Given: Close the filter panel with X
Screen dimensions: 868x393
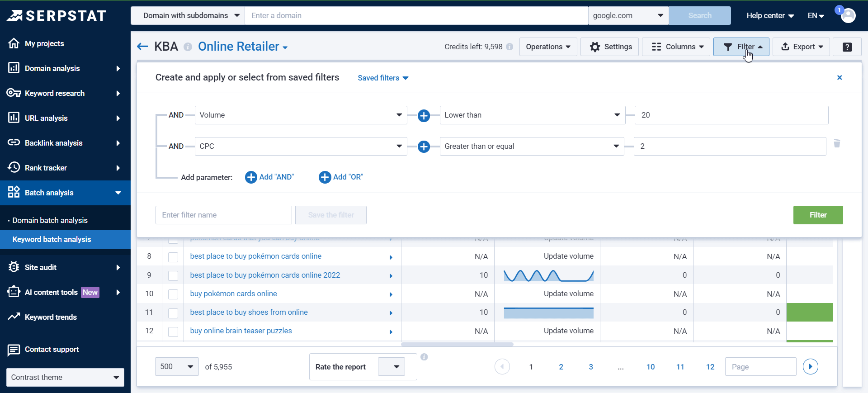Looking at the screenshot, I should click(840, 78).
